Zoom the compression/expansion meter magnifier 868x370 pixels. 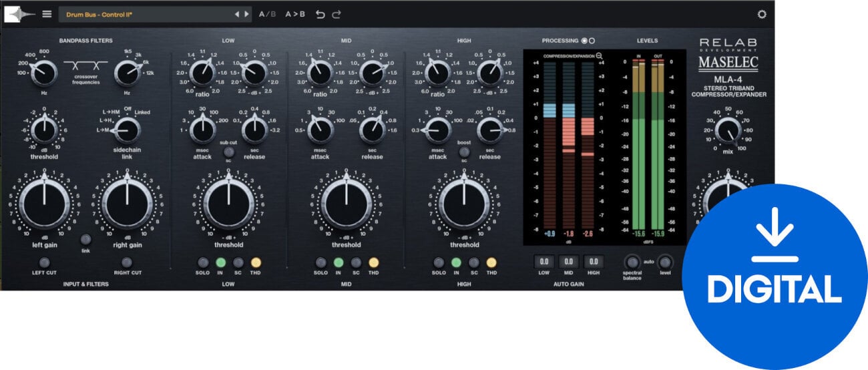coord(599,56)
